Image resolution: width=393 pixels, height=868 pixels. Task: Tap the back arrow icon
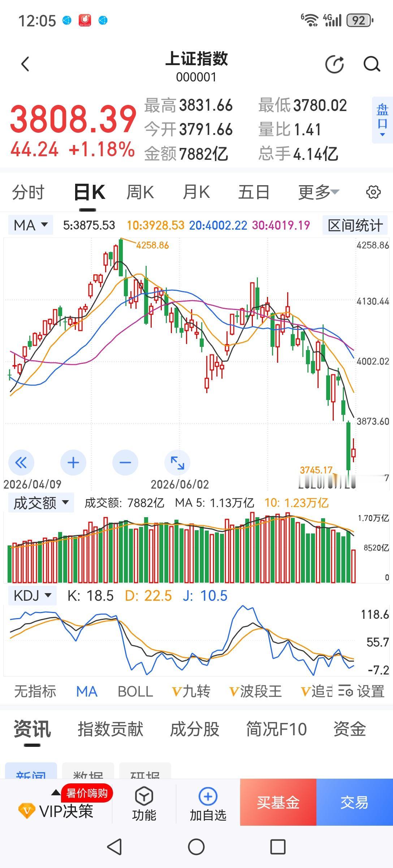25,64
